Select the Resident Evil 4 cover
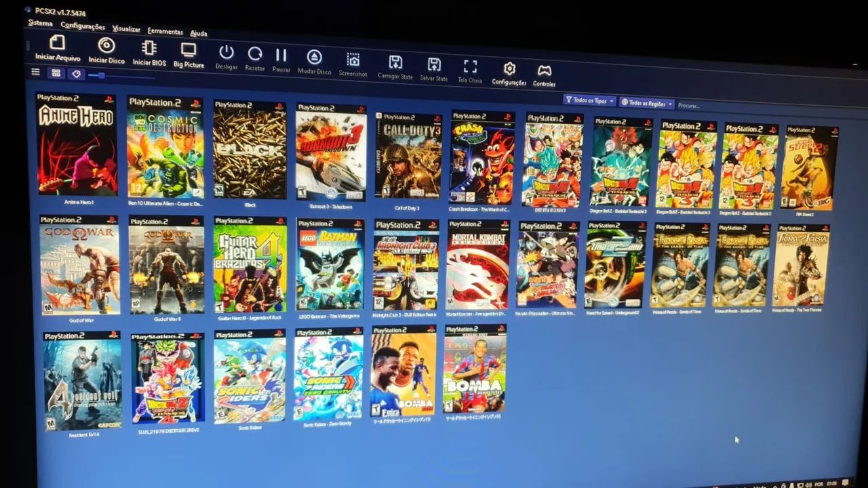The image size is (868, 488). (82, 381)
